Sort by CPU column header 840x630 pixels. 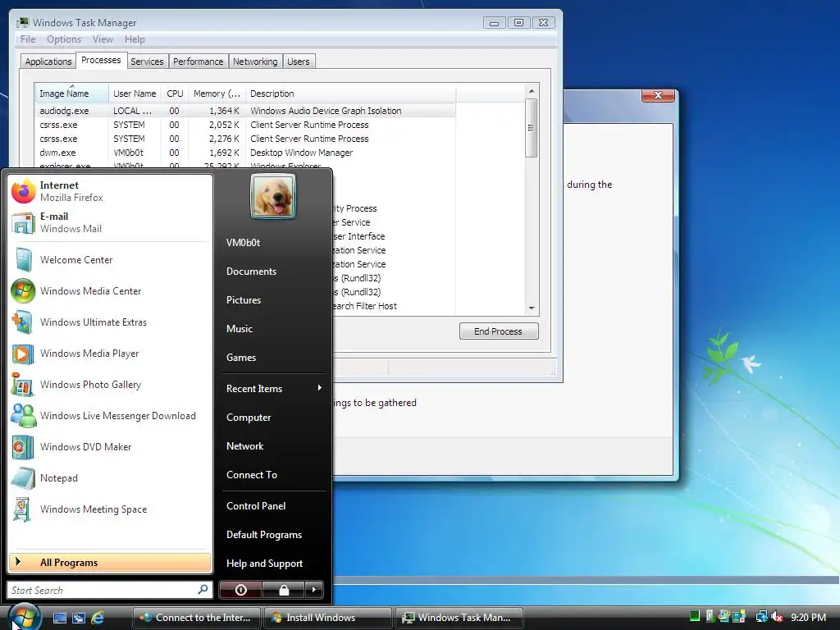[x=175, y=94]
